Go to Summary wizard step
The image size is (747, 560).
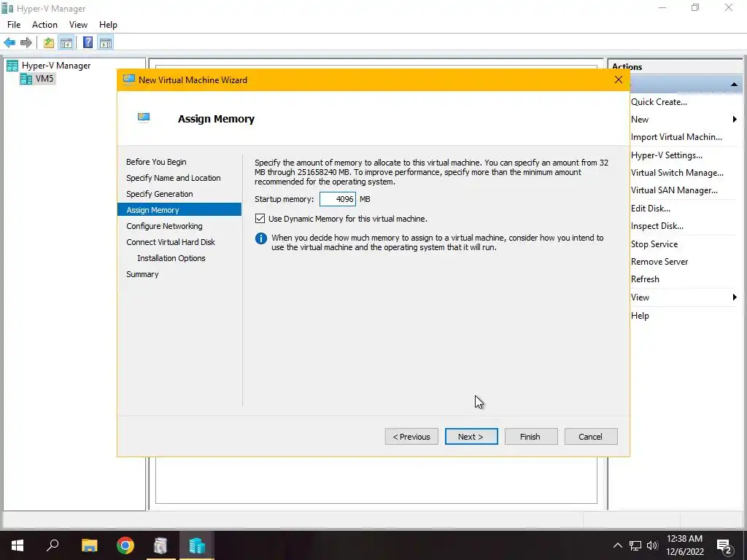pyautogui.click(x=142, y=274)
